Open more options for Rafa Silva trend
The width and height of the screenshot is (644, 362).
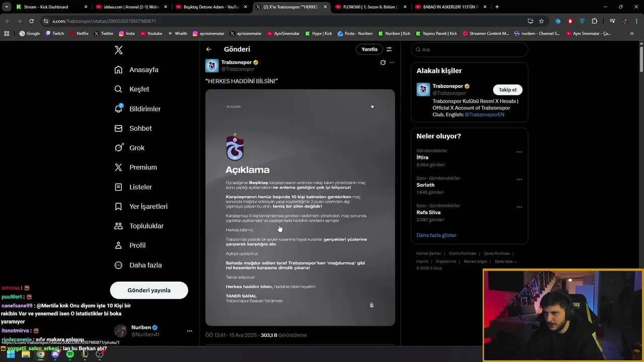coord(519,207)
